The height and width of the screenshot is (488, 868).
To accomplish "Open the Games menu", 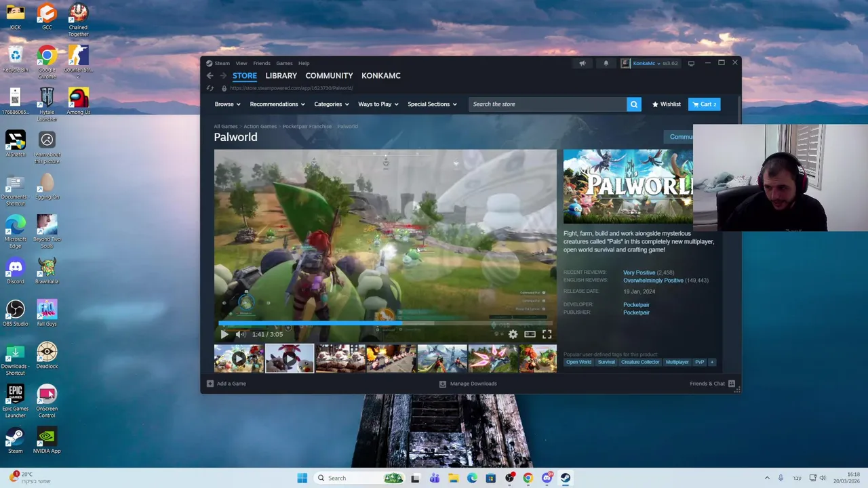I will pyautogui.click(x=284, y=63).
